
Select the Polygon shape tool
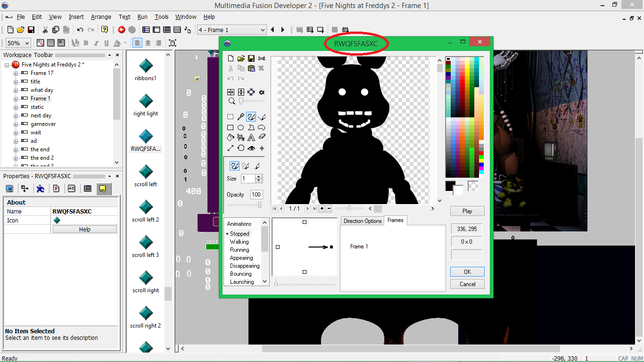[251, 127]
